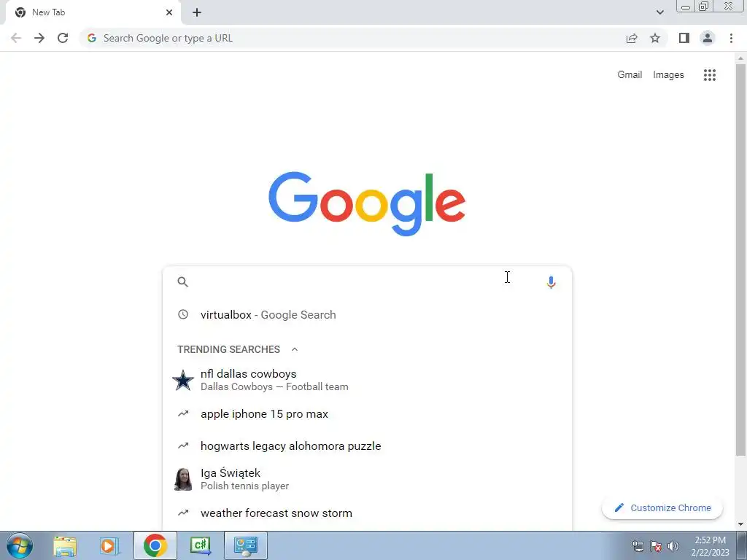Click the Customize Chrome button
The image size is (747, 560).
click(662, 507)
